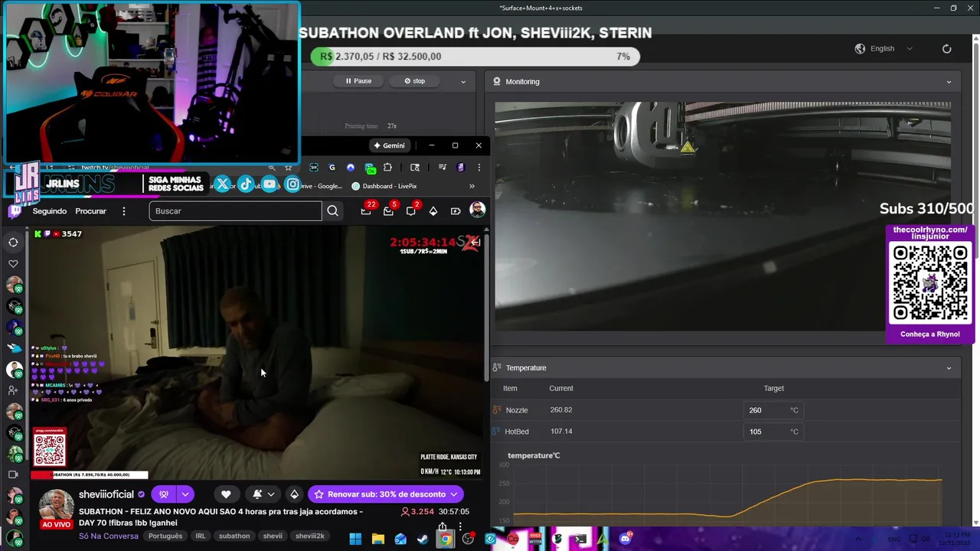Click the R$ 2.370,05 donation progress bar
Image resolution: width=980 pixels, height=551 pixels.
475,57
